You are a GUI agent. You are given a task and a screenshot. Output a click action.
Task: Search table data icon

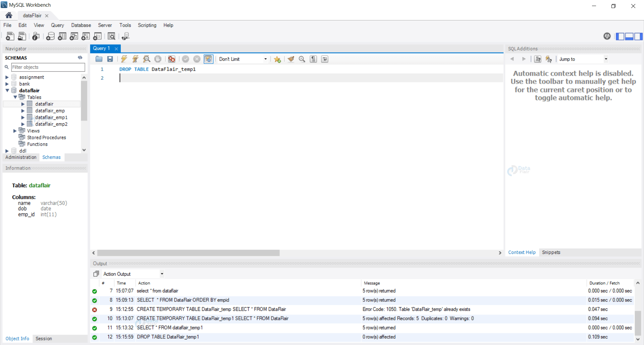click(111, 36)
